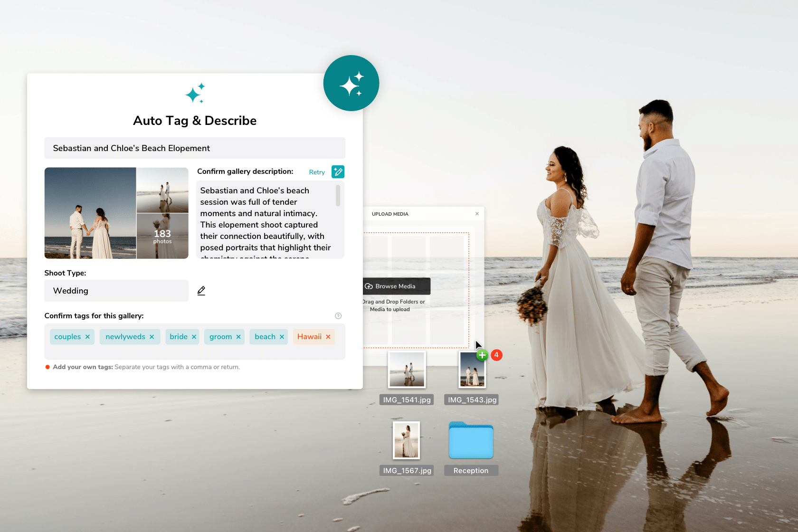Click the teal sparkle assistant icon
This screenshot has width=798, height=532.
tap(351, 83)
